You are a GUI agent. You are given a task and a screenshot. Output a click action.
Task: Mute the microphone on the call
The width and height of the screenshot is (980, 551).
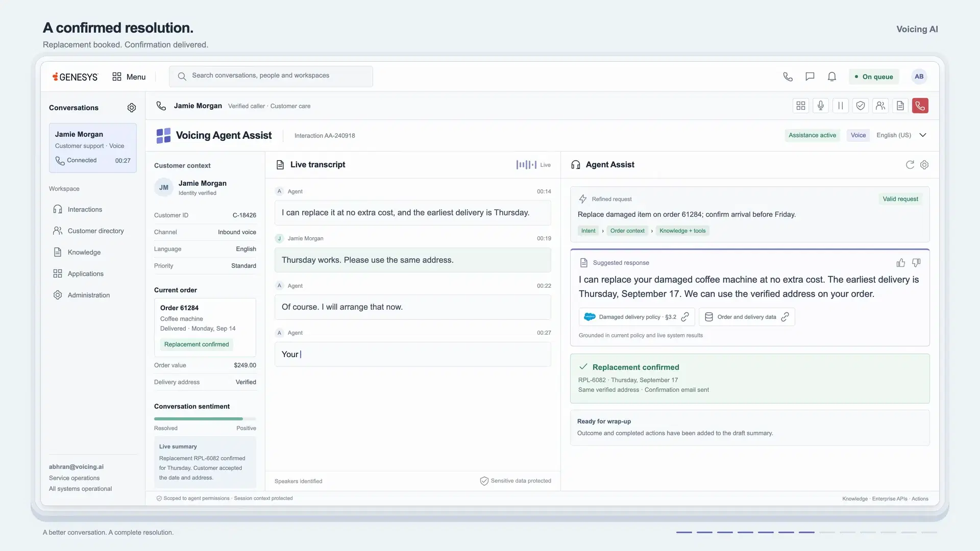(820, 106)
